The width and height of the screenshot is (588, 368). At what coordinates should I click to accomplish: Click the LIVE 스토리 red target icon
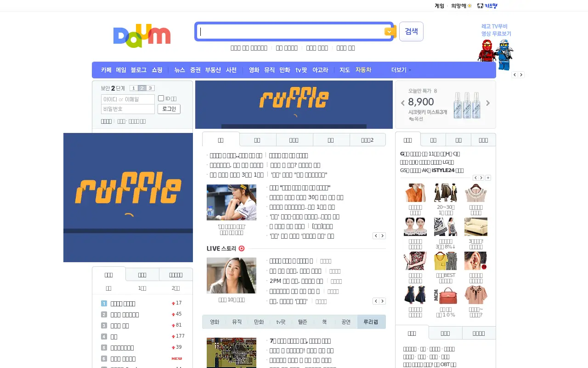[242, 248]
